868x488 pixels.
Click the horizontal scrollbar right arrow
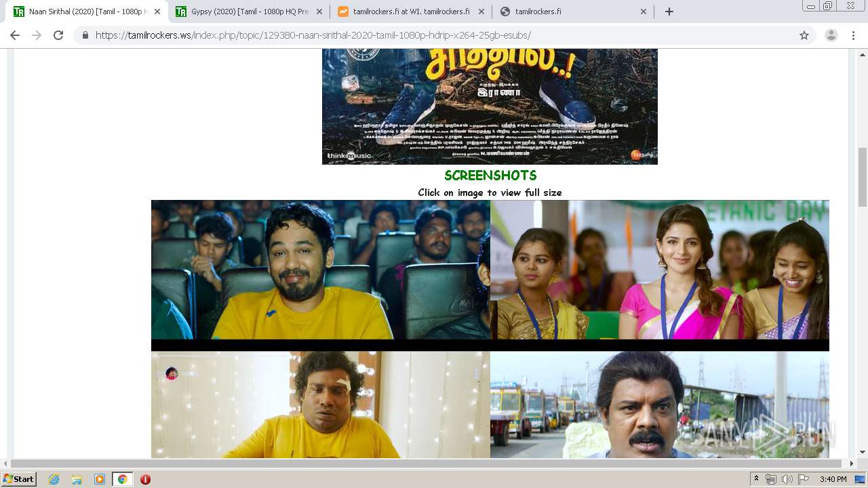[852, 464]
